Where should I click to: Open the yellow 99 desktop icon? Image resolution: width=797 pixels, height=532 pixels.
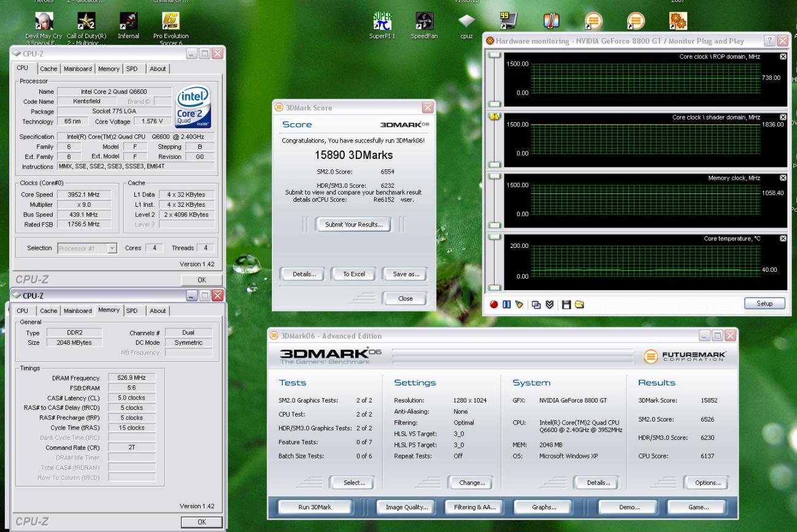click(x=509, y=21)
